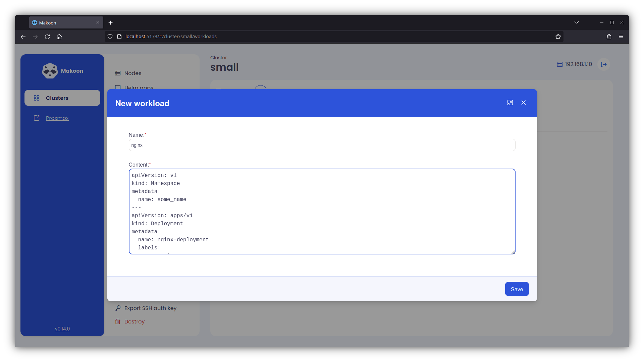Click the logout icon near IP

[x=604, y=64]
